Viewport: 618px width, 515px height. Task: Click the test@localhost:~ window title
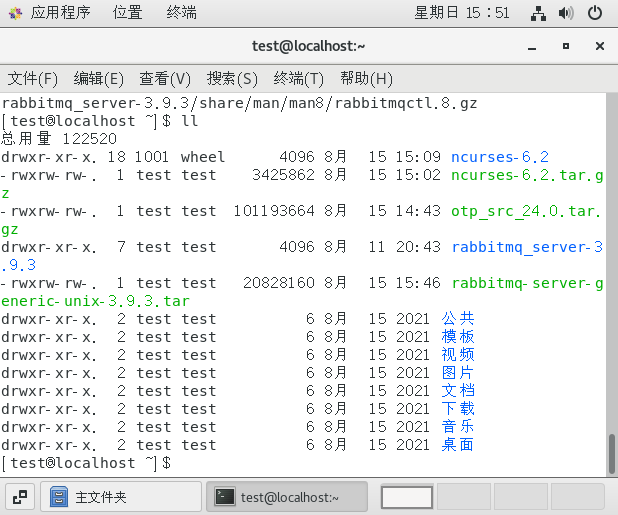pyautogui.click(x=309, y=46)
